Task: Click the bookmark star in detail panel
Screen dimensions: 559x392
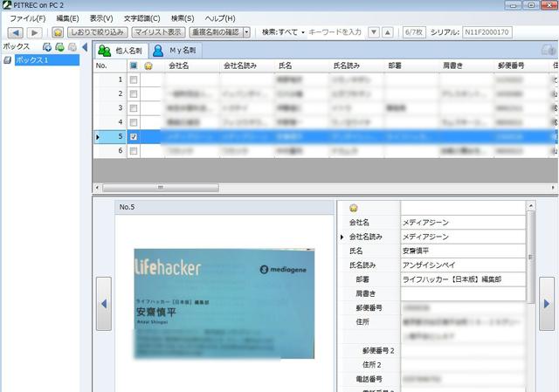Action: pyautogui.click(x=353, y=208)
